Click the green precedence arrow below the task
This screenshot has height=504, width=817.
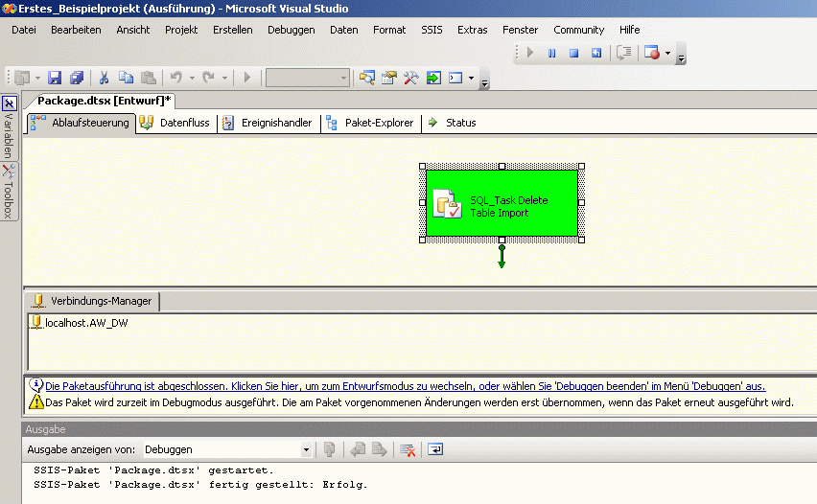(502, 257)
